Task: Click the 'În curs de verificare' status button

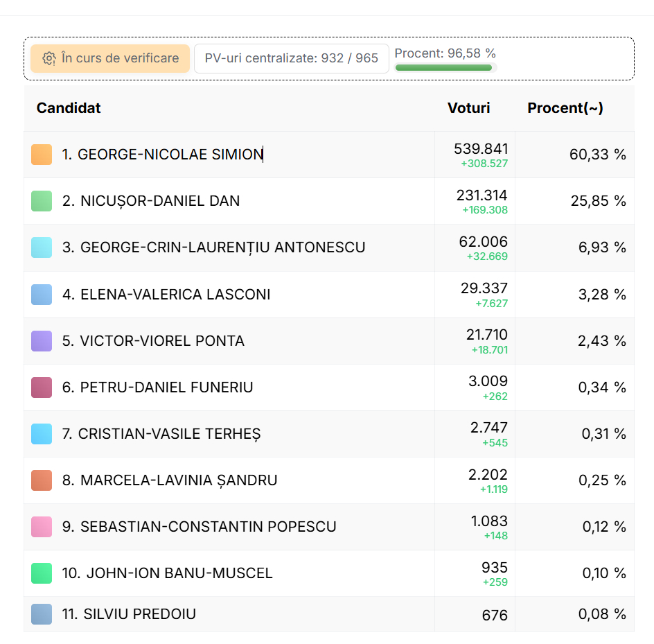Action: click(109, 59)
